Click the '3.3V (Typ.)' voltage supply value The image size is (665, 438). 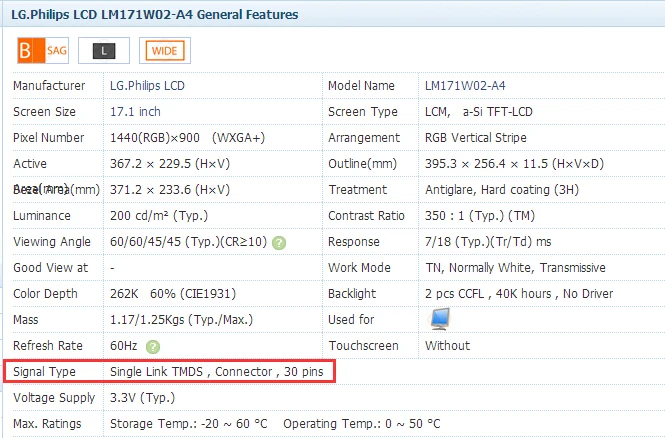point(142,398)
